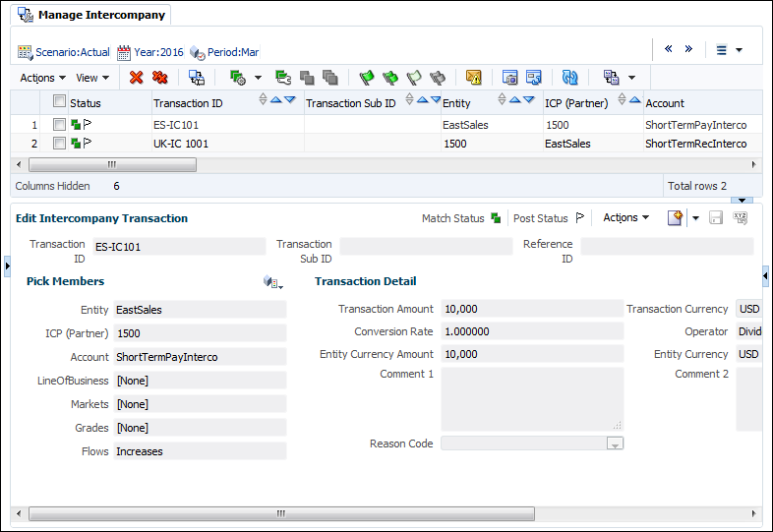Image resolution: width=773 pixels, height=532 pixels.
Task: Click the yellow warning report icon
Action: pos(474,78)
